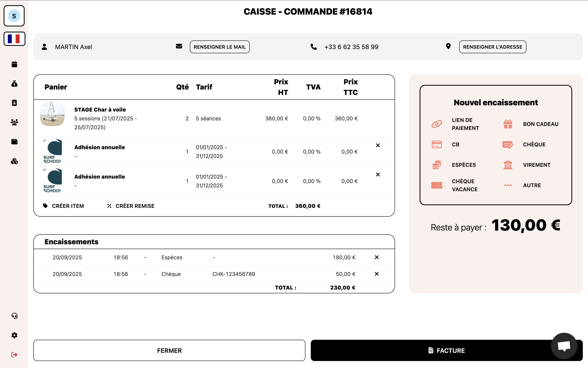The width and height of the screenshot is (588, 368).
Task: Click Renseigner le mail button
Action: 219,47
